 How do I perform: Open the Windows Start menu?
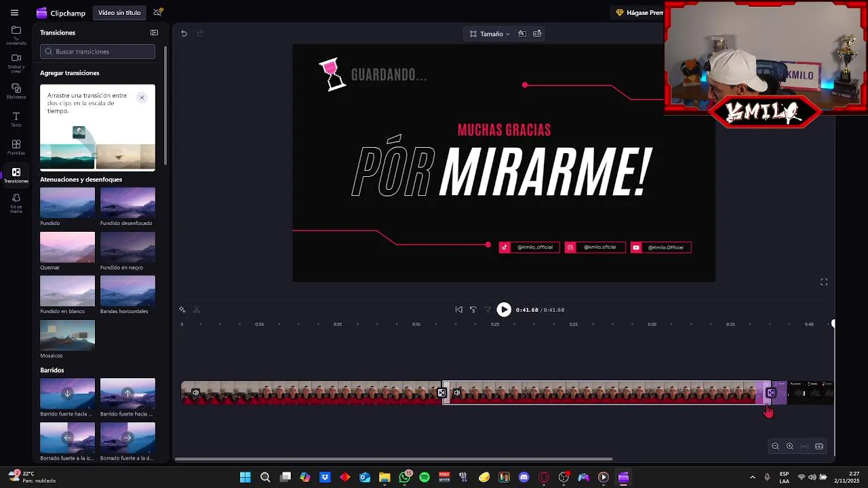click(x=245, y=477)
